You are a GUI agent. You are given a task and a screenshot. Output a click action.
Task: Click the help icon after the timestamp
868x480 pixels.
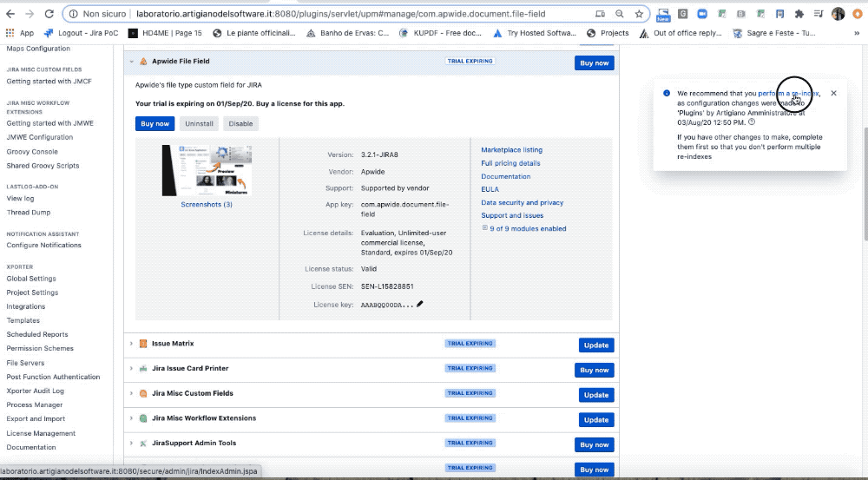point(752,122)
